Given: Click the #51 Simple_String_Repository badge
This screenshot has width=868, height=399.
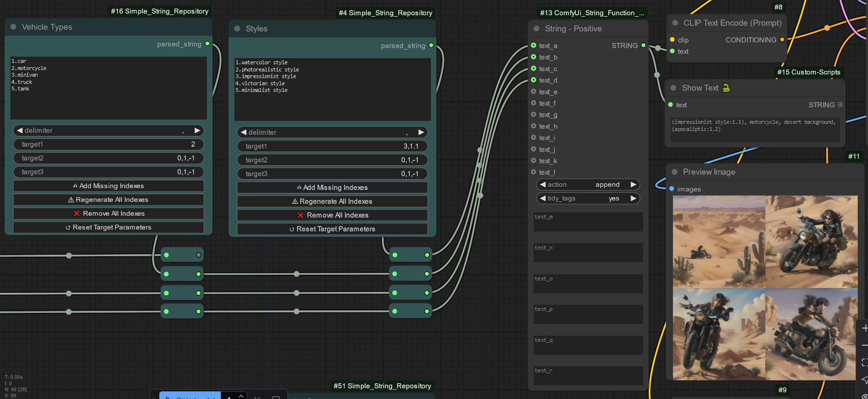Looking at the screenshot, I should 382,386.
